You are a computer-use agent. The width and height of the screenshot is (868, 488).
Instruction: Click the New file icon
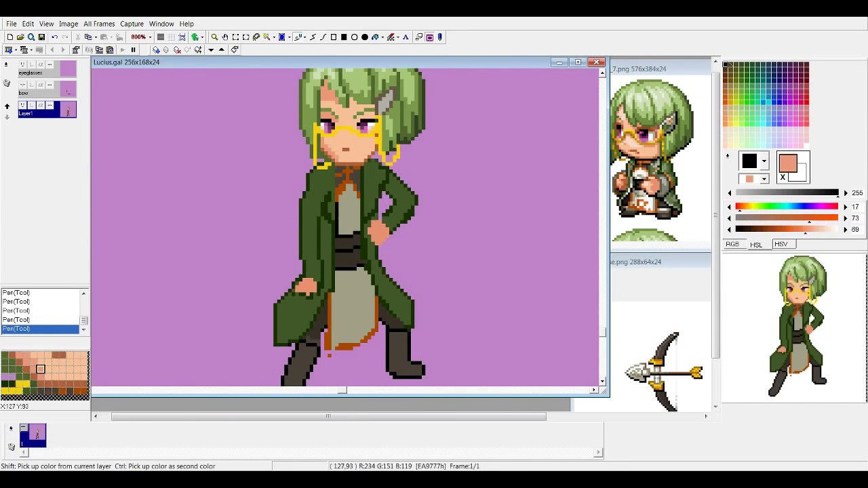click(9, 37)
